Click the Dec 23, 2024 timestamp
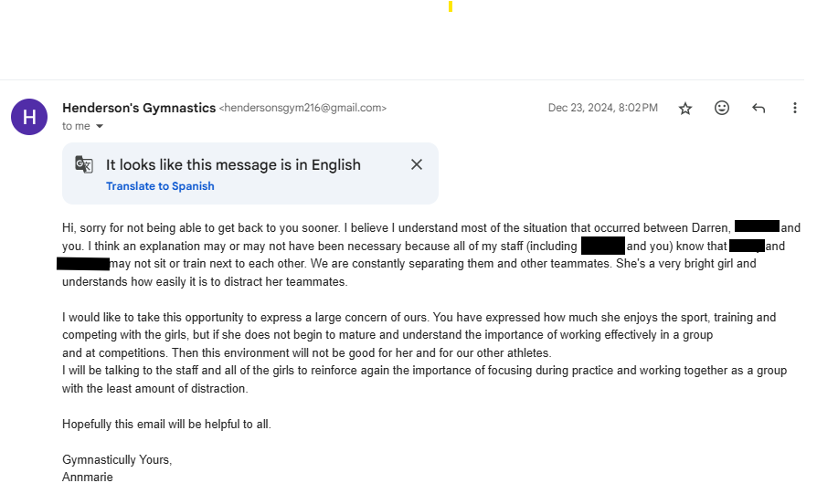This screenshot has width=817, height=504. [602, 108]
